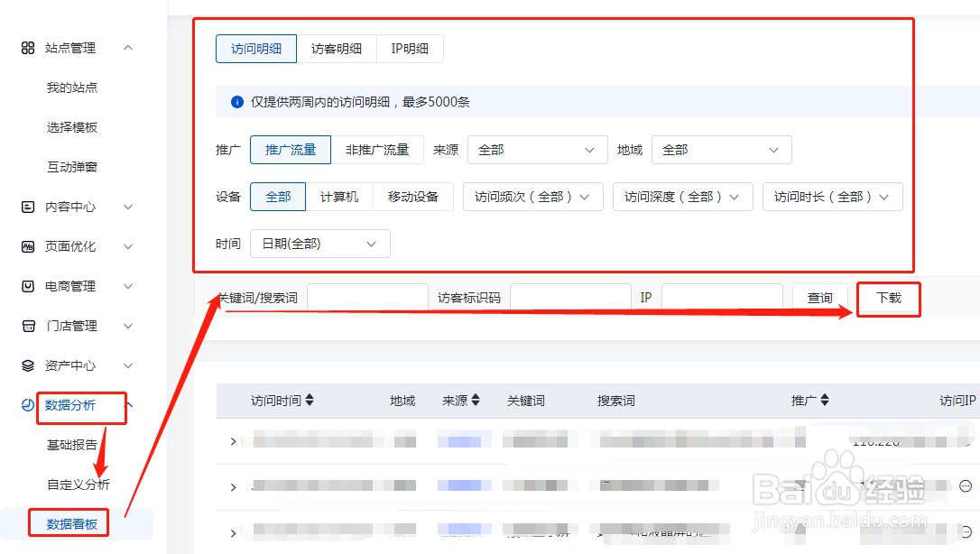
Task: Select 计算机 in the device filter
Action: [x=340, y=196]
